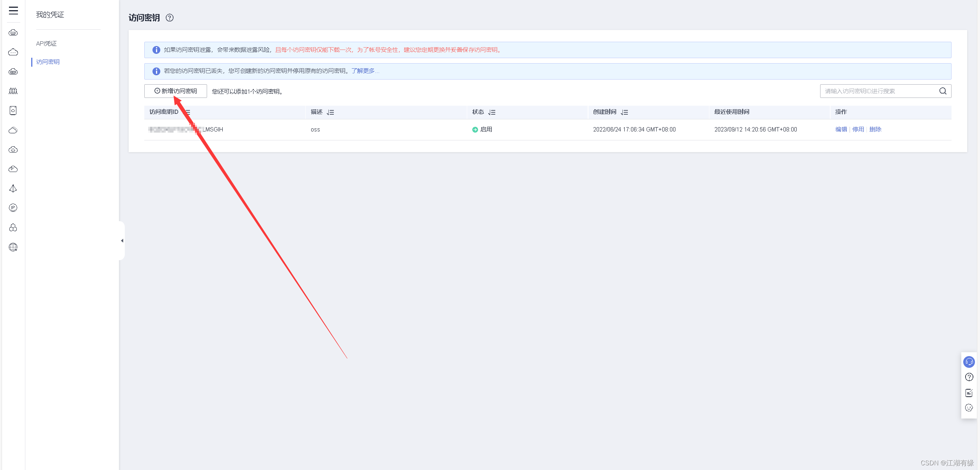Screen dimensions: 980x470
Task: Open the cloud upload service icon
Action: click(13, 149)
